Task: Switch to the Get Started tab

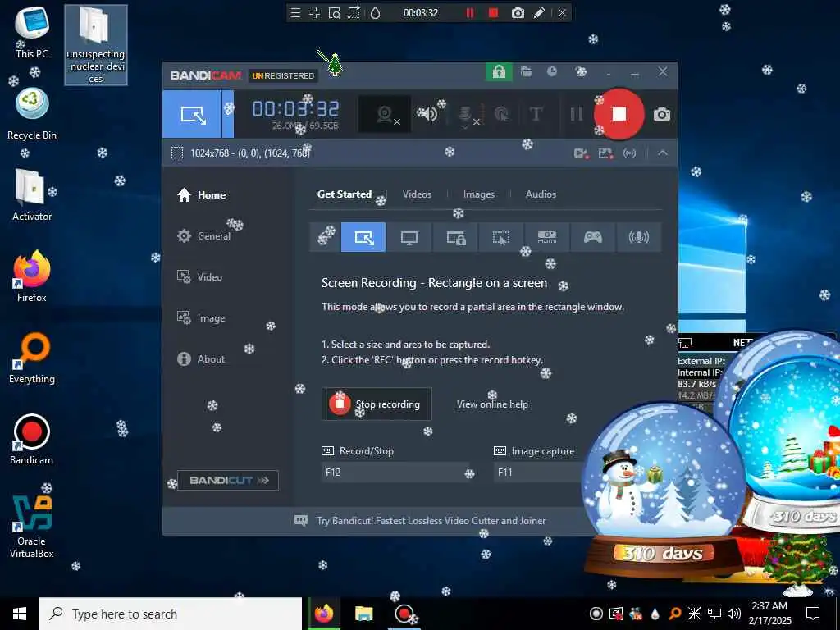Action: click(x=345, y=194)
